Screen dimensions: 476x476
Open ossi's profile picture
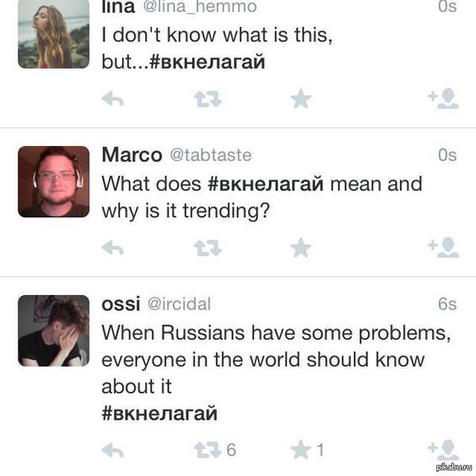pyautogui.click(x=53, y=331)
